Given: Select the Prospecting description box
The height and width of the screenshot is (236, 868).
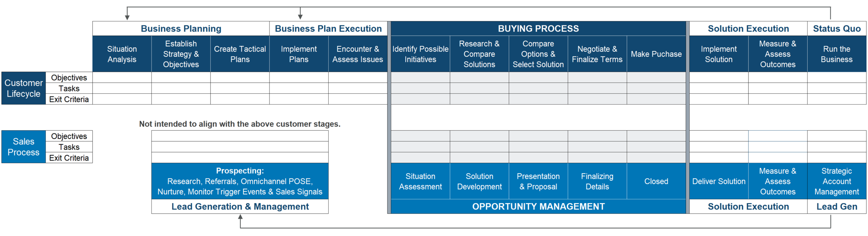Looking at the screenshot, I should click(240, 181).
